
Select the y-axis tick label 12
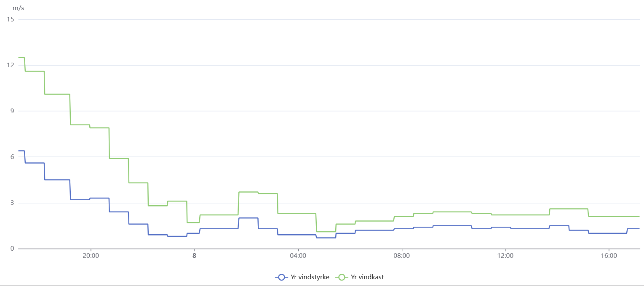11,65
